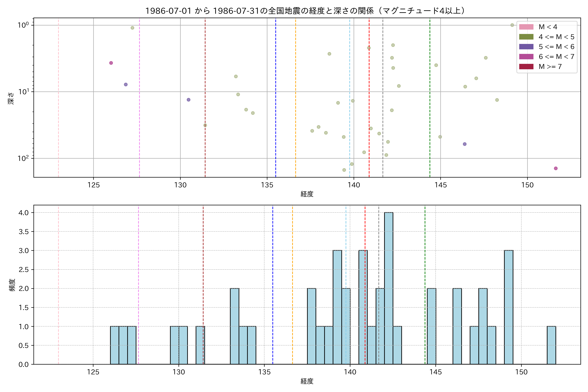This screenshot has width=588, height=392.
Task: Click the pink M < 4 legend swatch
Action: tap(526, 27)
